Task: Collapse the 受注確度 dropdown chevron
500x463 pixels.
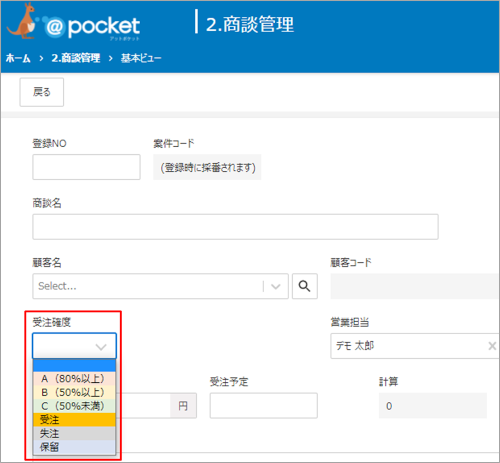Action: coord(101,347)
